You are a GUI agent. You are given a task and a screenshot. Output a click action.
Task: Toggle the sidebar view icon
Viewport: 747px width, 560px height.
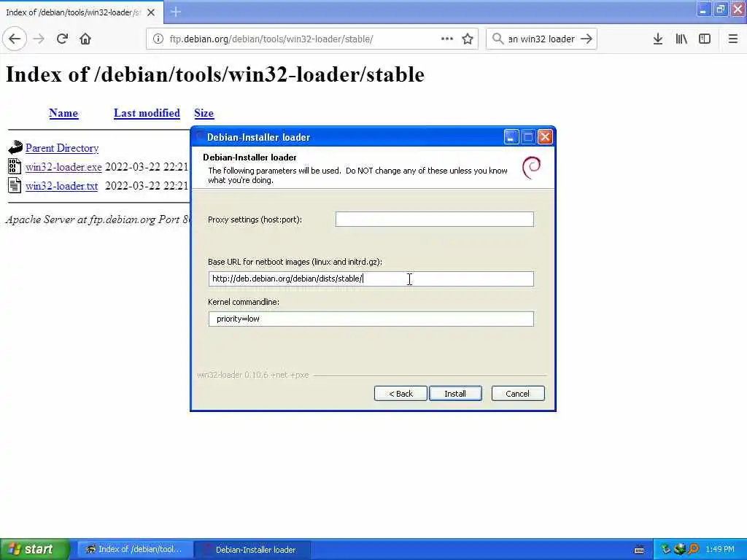705,39
